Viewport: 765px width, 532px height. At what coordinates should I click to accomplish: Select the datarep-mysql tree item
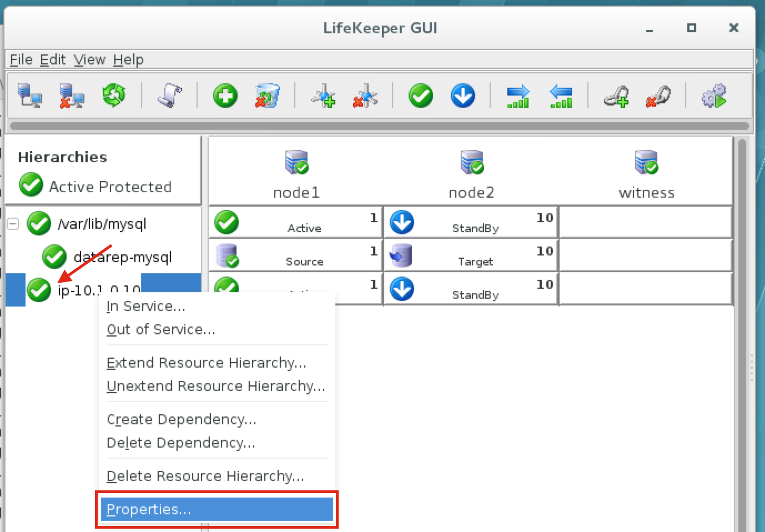click(123, 257)
